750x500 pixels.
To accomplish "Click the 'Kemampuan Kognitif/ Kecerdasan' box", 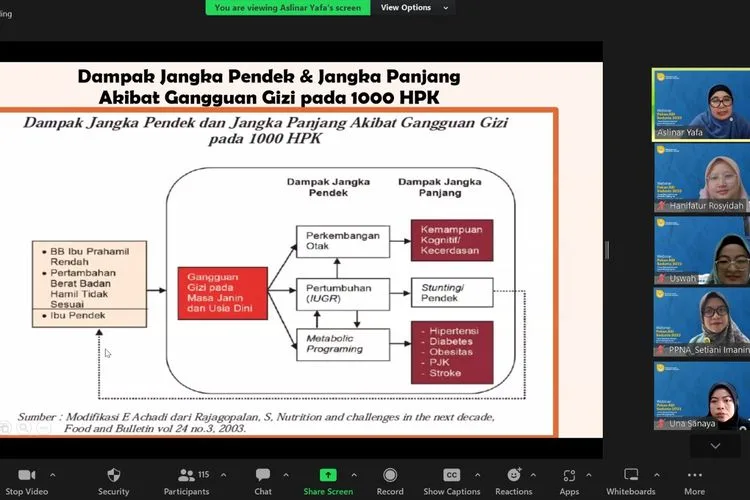I will click(x=452, y=240).
